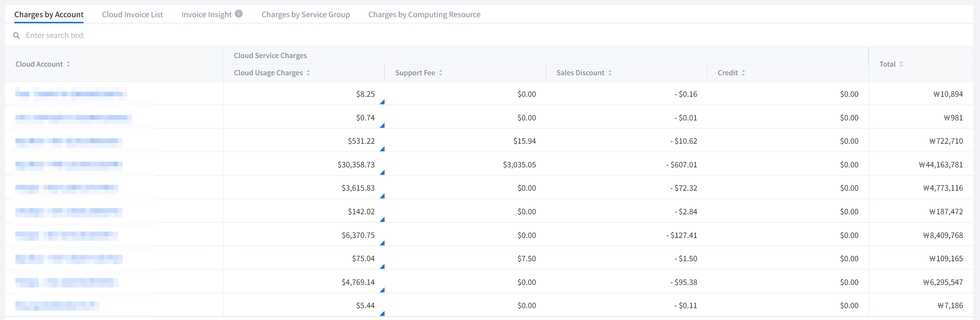Select the Charges by Account tab

[x=49, y=14]
